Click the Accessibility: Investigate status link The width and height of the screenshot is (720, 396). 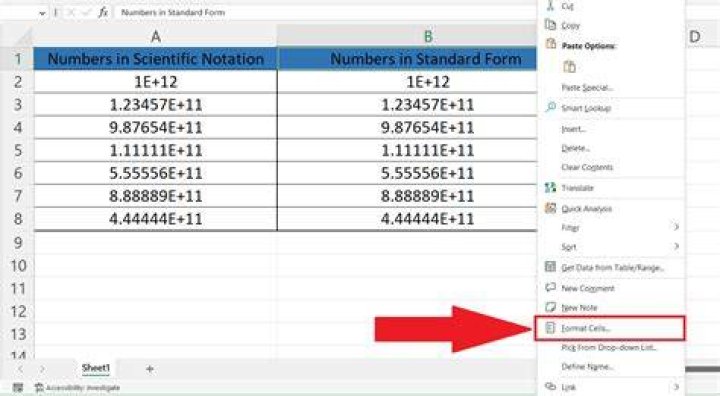coord(78,388)
